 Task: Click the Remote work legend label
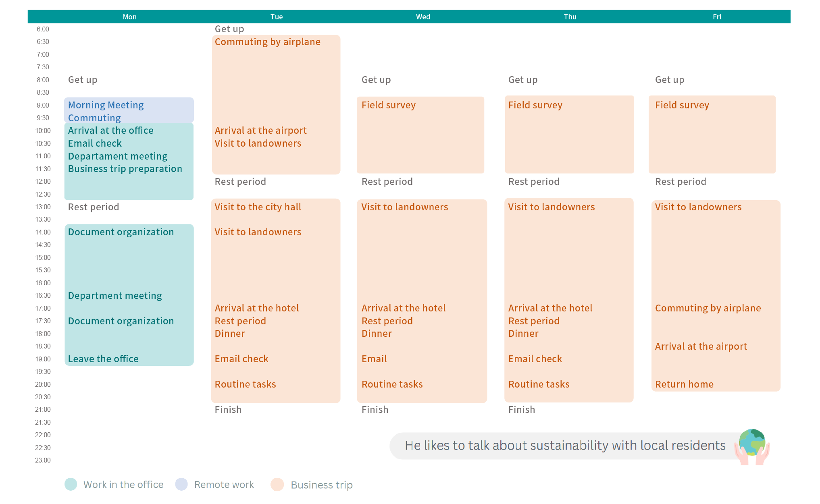(224, 484)
